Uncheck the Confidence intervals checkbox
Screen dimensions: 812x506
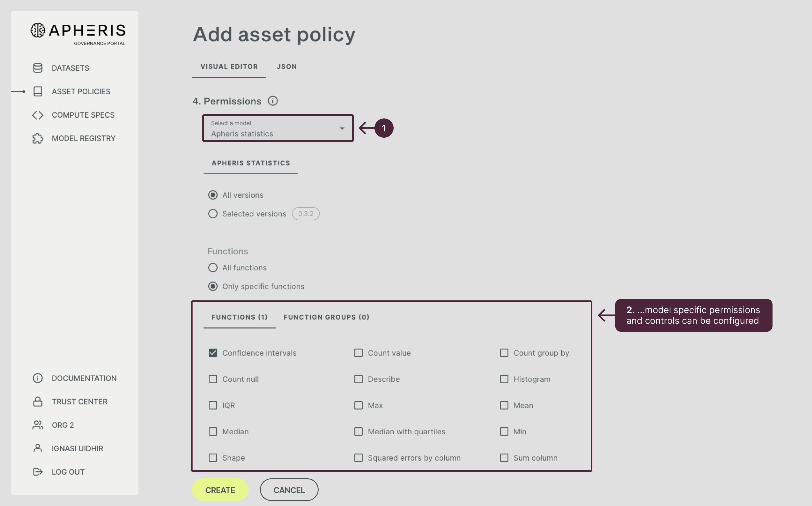213,353
